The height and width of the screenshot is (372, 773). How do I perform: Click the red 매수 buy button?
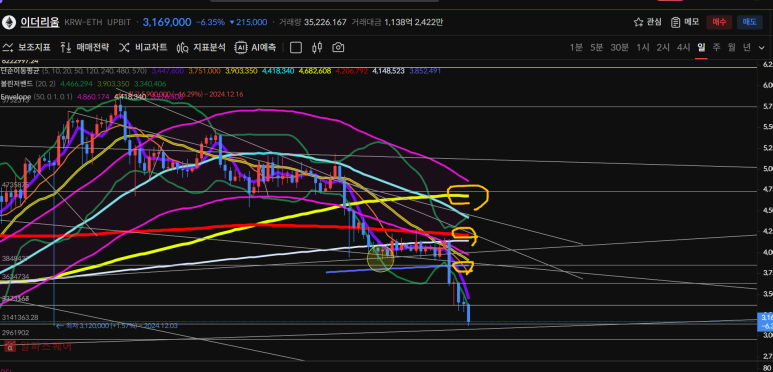(719, 22)
